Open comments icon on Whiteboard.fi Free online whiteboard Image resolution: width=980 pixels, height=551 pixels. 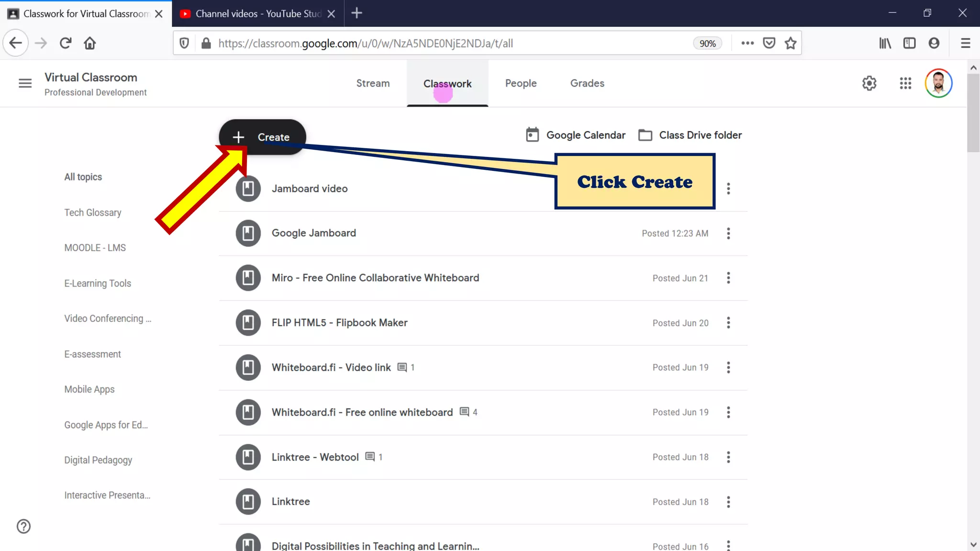(464, 412)
